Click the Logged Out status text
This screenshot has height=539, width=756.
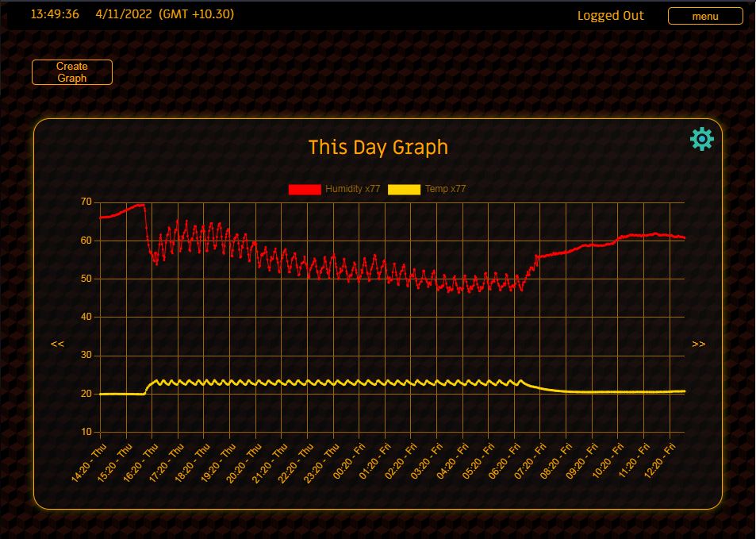pyautogui.click(x=610, y=16)
